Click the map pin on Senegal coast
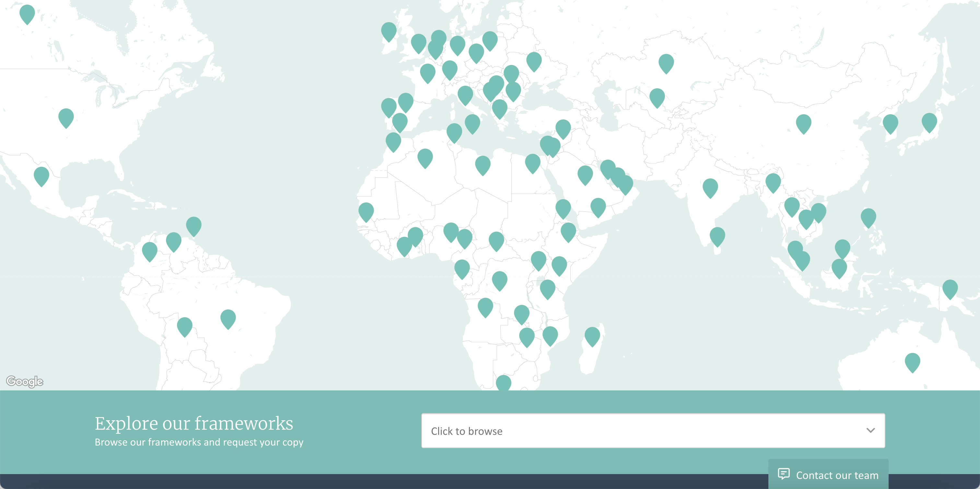 click(366, 211)
